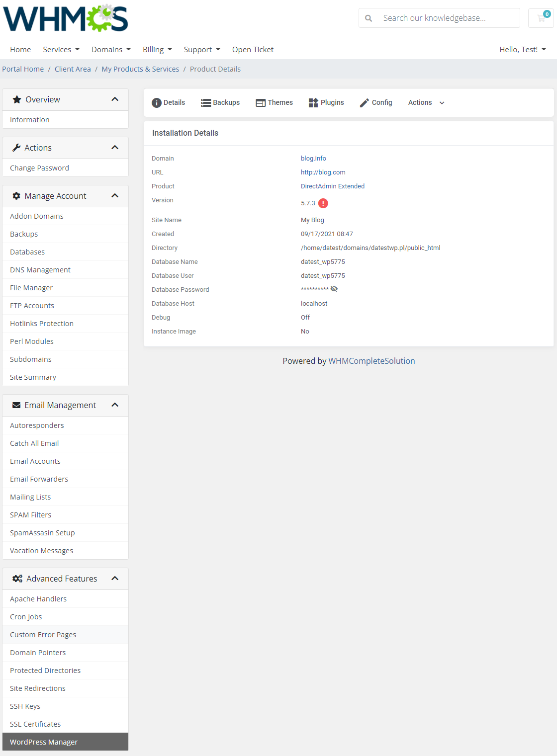The image size is (557, 756).
Task: Open Backups under Manage Account sidebar
Action: point(66,234)
